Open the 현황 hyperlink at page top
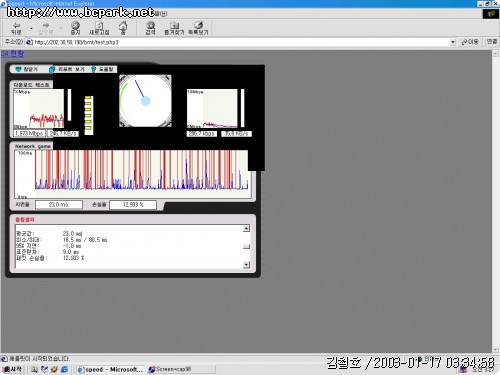 click(12, 54)
